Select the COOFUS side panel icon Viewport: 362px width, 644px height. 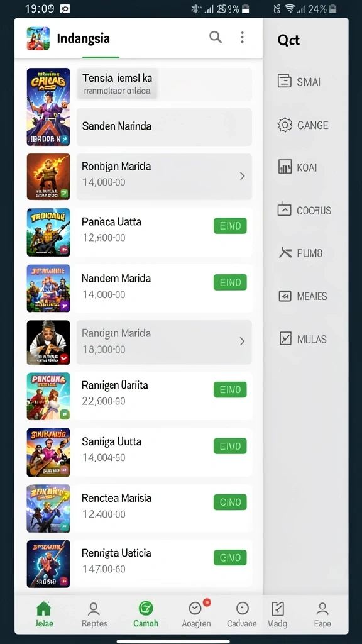(x=285, y=210)
